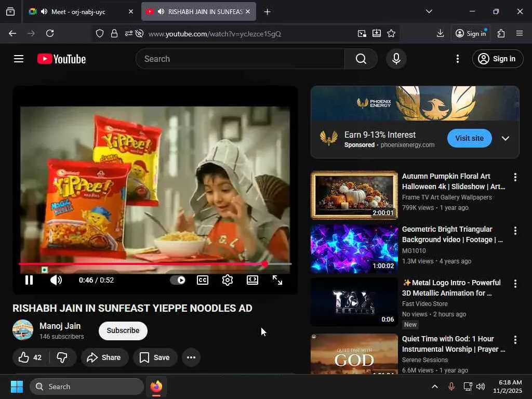This screenshot has height=399, width=532.
Task: Subscribe to Manoj Jain channel
Action: click(123, 330)
